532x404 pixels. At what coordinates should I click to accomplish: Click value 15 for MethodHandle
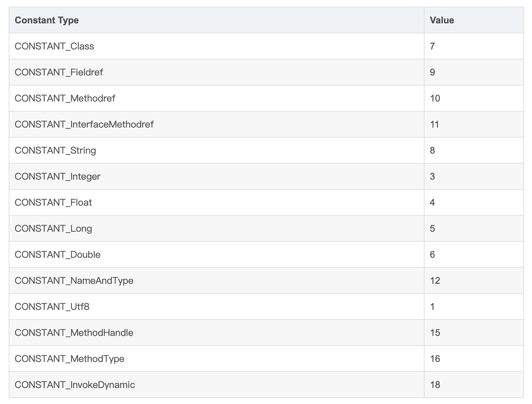point(435,333)
